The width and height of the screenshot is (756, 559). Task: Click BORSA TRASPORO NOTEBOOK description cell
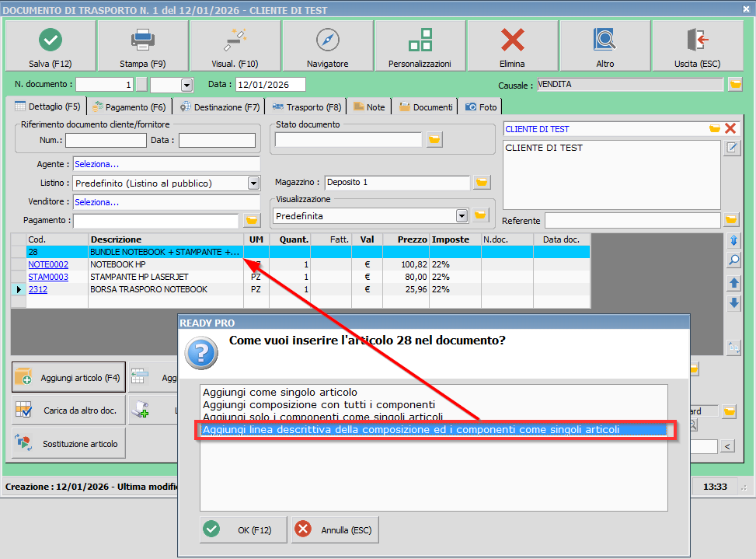tap(165, 289)
